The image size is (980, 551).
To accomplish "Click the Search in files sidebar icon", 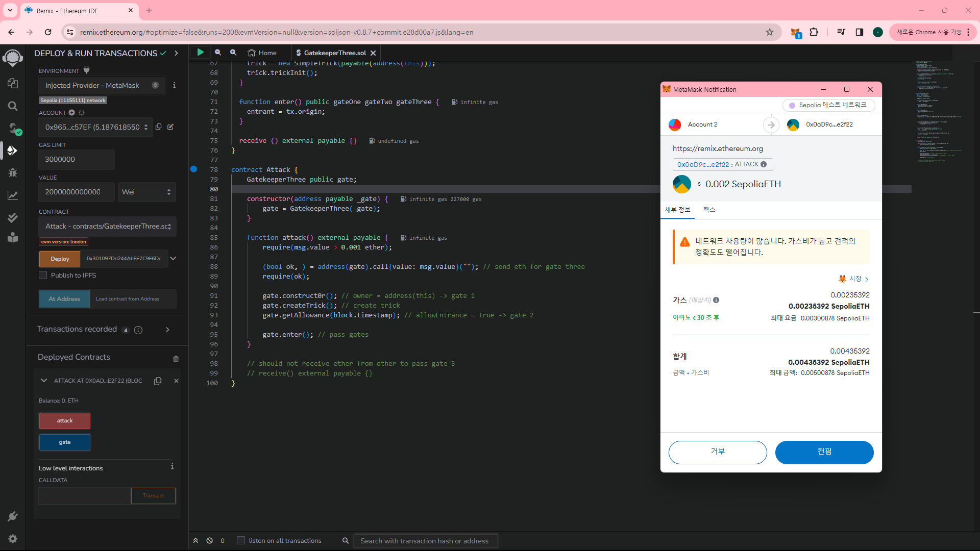I will pyautogui.click(x=13, y=106).
